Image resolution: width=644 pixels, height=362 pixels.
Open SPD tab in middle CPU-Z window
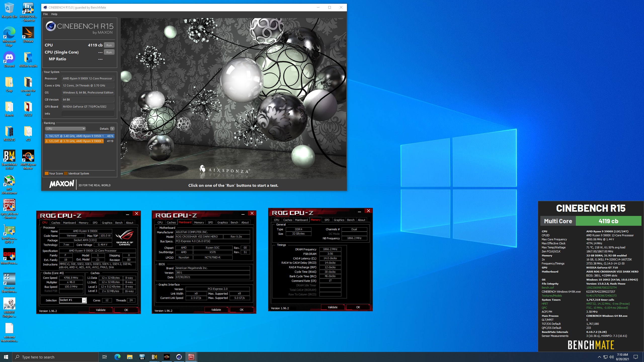[x=211, y=222]
